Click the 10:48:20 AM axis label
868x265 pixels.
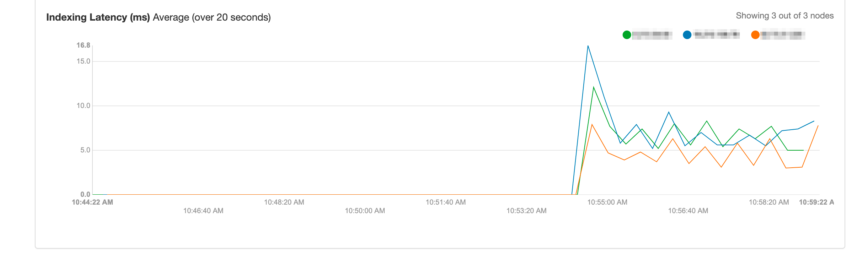(x=284, y=202)
